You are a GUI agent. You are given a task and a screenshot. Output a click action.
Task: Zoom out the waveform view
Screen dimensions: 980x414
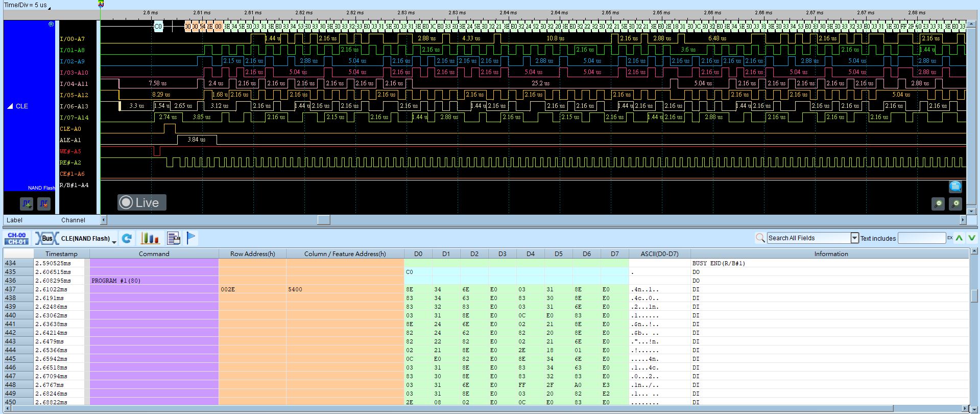(x=938, y=204)
